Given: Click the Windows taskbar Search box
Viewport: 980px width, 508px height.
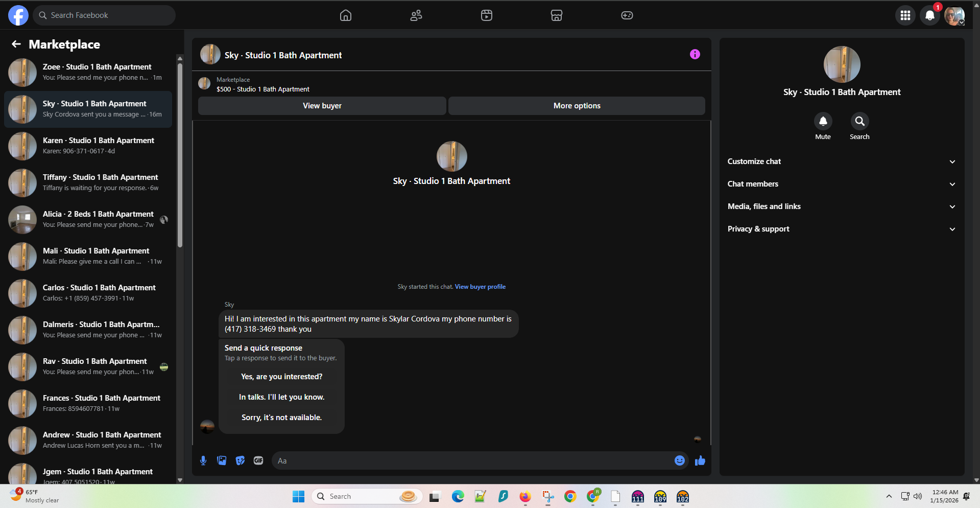Looking at the screenshot, I should pyautogui.click(x=367, y=496).
